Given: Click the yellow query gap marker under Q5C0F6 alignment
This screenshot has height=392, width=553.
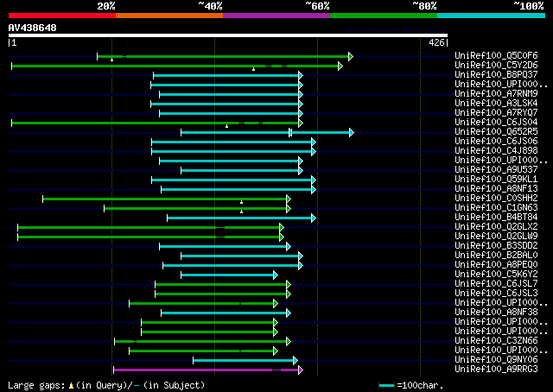Looking at the screenshot, I should (x=111, y=60).
